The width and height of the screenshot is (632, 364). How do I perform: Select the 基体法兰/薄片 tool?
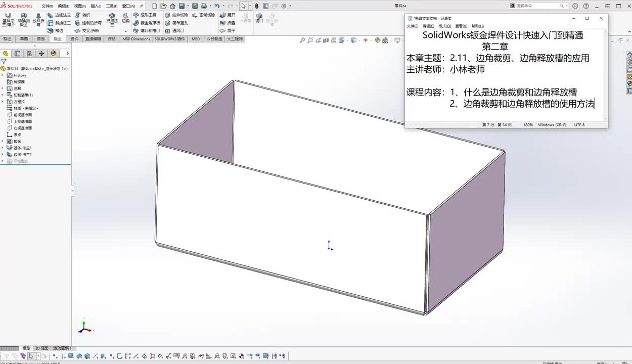[x=8, y=20]
